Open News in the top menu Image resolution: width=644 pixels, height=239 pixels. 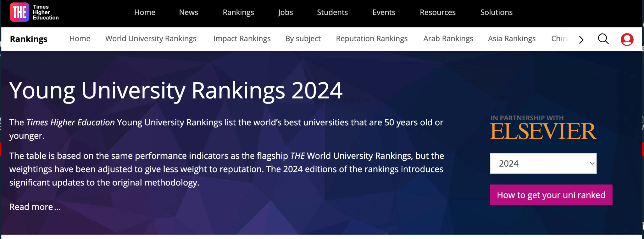tap(188, 12)
